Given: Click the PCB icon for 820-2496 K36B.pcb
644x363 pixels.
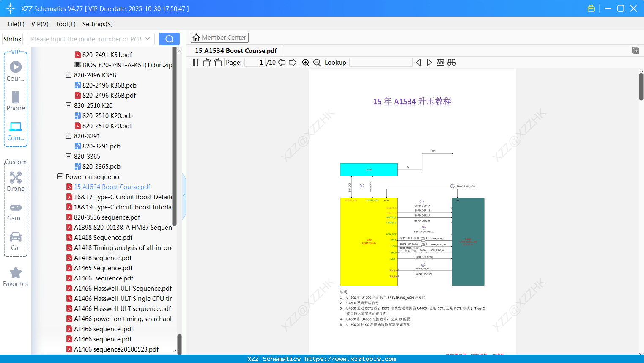Looking at the screenshot, I should point(78,85).
